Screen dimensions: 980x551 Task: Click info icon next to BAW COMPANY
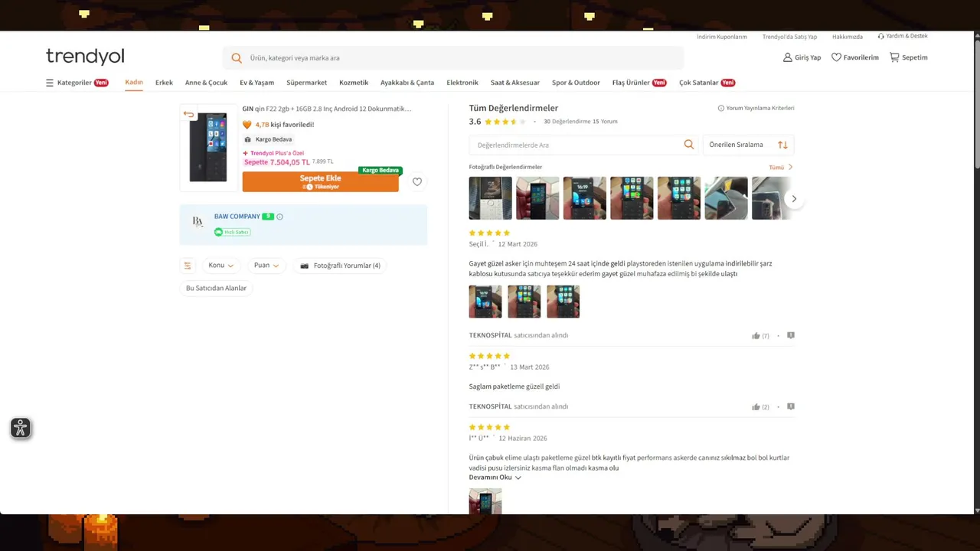point(279,217)
